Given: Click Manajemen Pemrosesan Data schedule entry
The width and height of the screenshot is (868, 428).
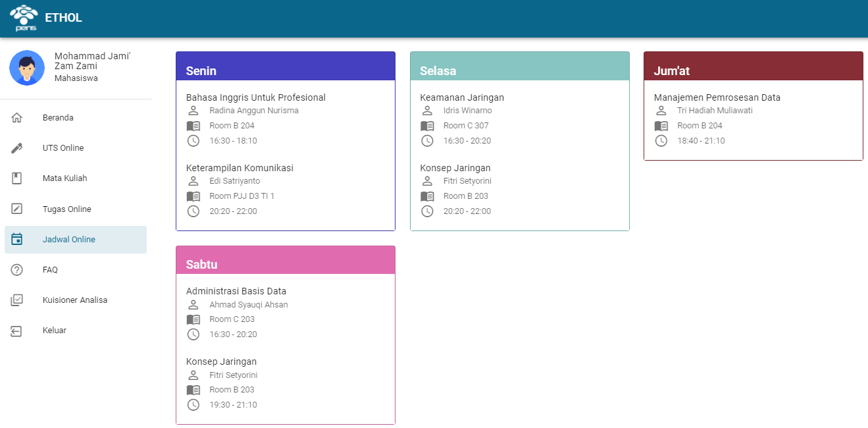Looking at the screenshot, I should [x=717, y=97].
